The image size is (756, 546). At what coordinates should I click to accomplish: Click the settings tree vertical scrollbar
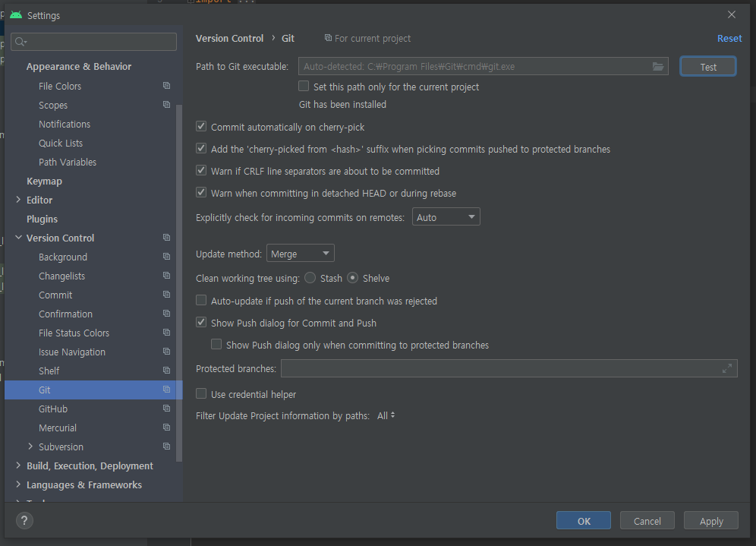point(179,282)
